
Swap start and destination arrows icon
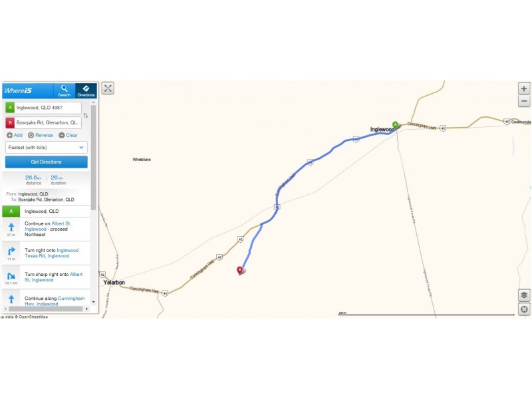[x=86, y=115]
